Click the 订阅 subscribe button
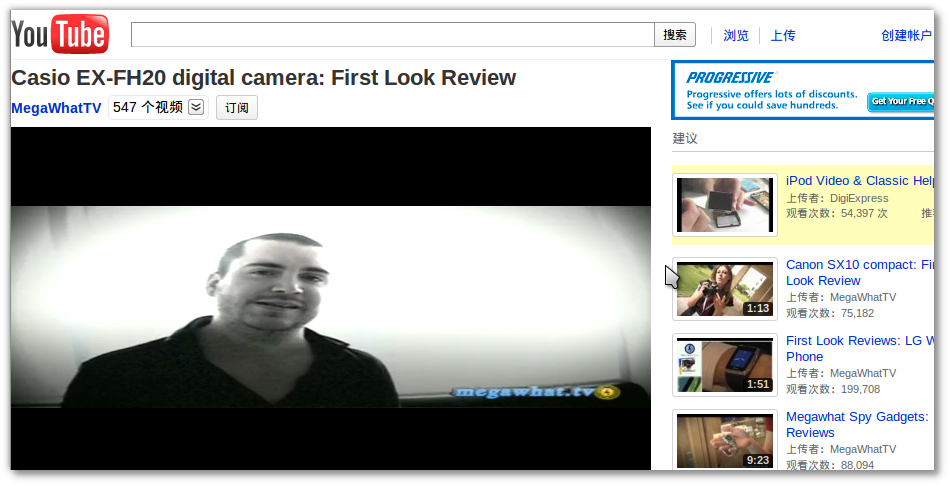950x486 pixels. tap(237, 107)
